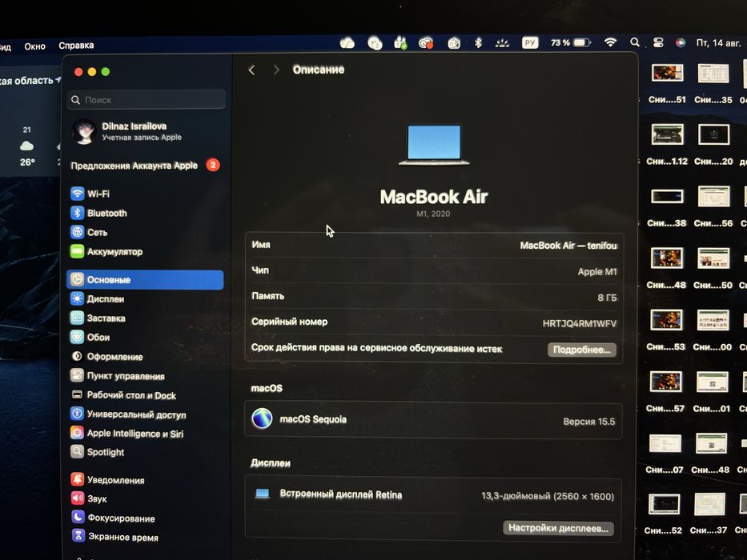Open desktop screenshot thumbnail Сни....51
Image resolution: width=747 pixels, height=560 pixels.
(x=667, y=73)
